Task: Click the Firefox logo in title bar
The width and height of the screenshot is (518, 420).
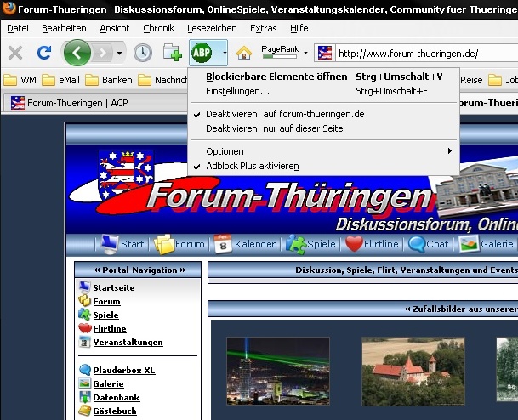Action: 9,8
